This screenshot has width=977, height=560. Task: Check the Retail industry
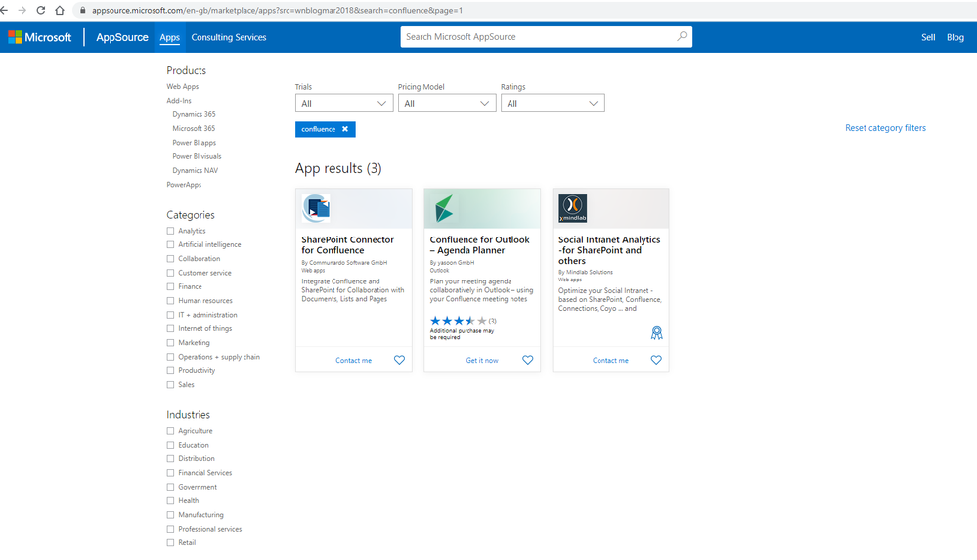coord(170,543)
